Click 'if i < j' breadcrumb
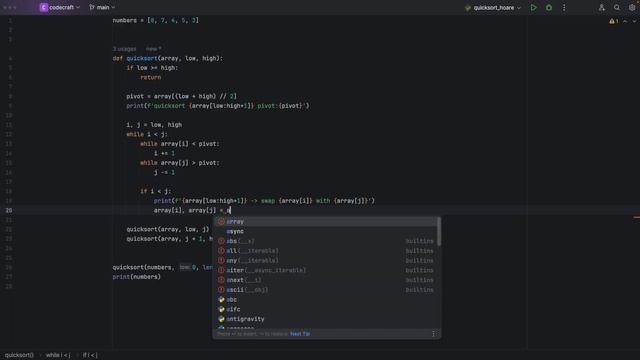The height and width of the screenshot is (360, 640). click(x=90, y=355)
